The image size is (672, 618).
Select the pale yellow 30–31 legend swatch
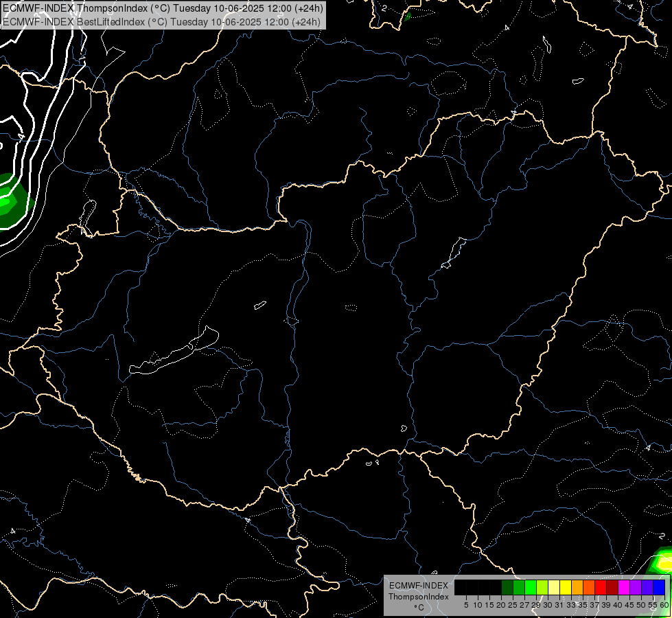tap(554, 588)
